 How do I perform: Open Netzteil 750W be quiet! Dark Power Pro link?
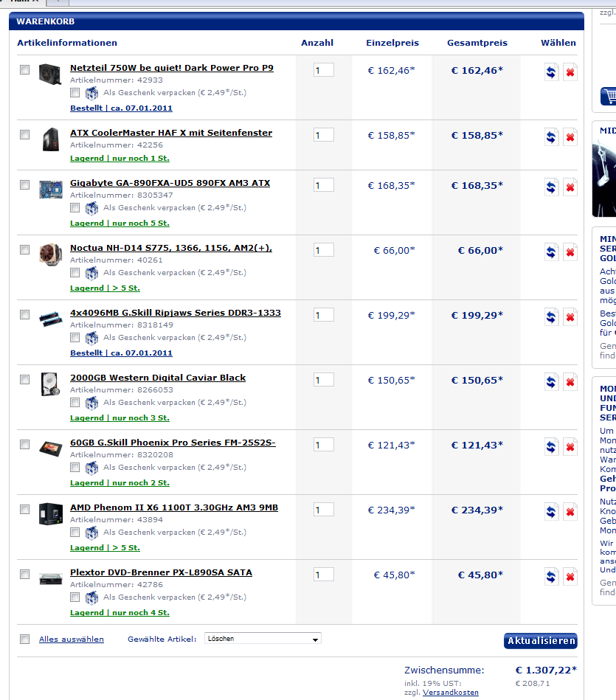pyautogui.click(x=172, y=68)
